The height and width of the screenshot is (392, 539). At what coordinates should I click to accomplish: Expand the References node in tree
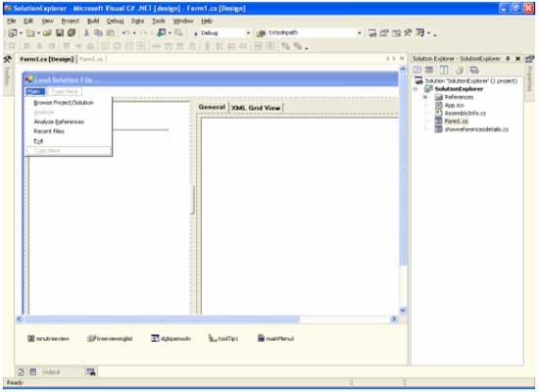(425, 97)
